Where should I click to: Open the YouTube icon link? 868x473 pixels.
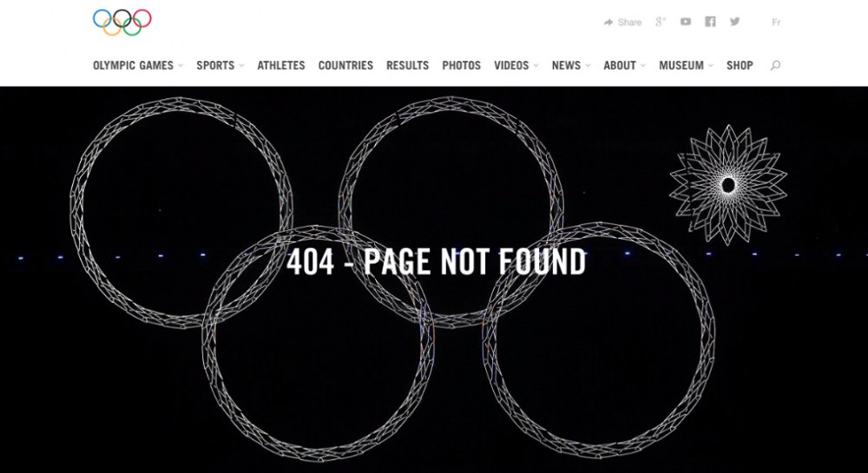click(686, 22)
